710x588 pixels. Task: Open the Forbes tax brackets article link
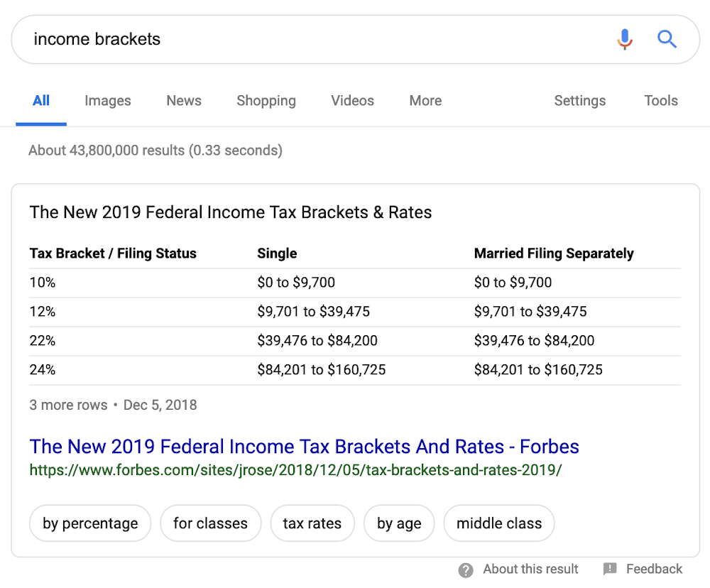(304, 447)
